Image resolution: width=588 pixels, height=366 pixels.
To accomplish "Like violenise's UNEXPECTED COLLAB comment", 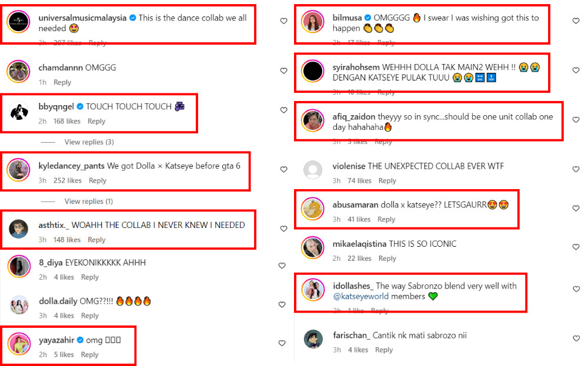I will [x=576, y=169].
